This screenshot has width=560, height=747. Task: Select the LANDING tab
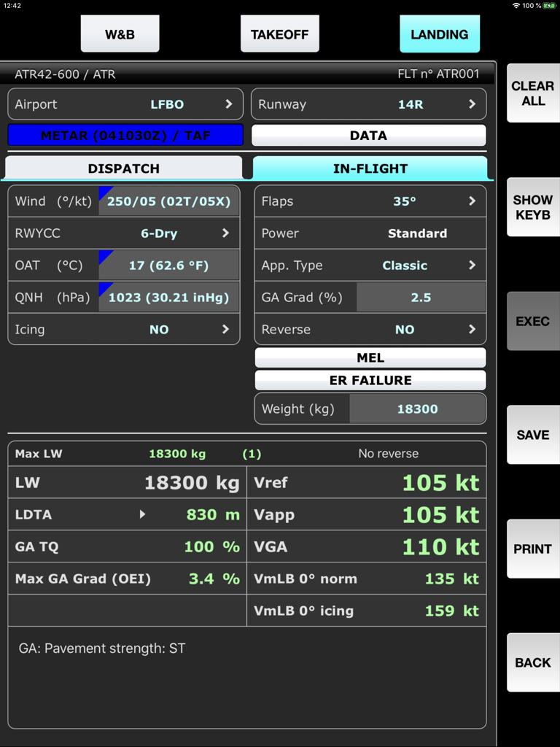[440, 34]
